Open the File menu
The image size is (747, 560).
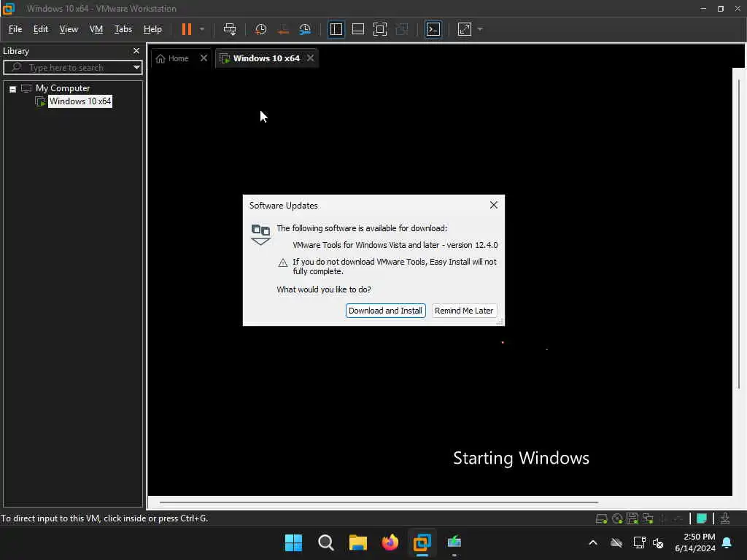tap(15, 29)
